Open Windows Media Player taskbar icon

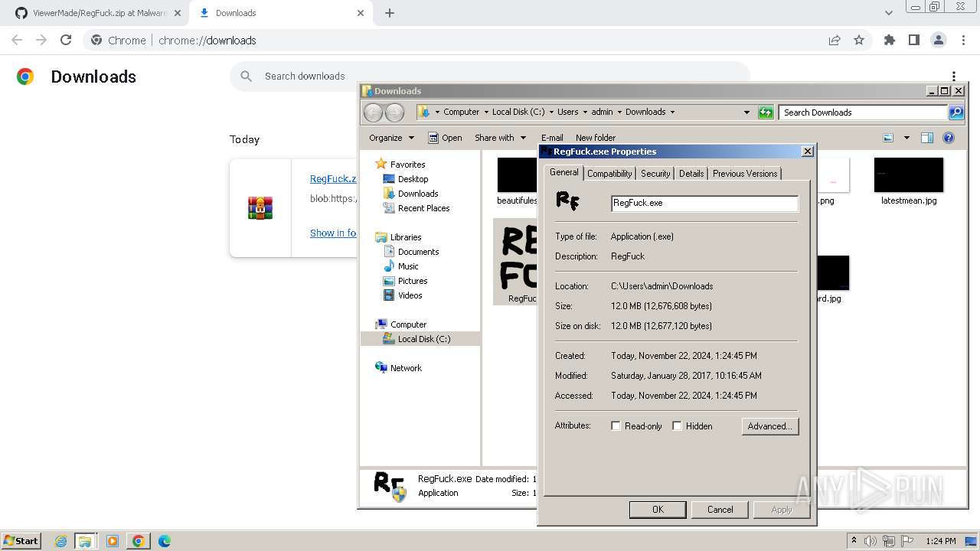click(113, 541)
